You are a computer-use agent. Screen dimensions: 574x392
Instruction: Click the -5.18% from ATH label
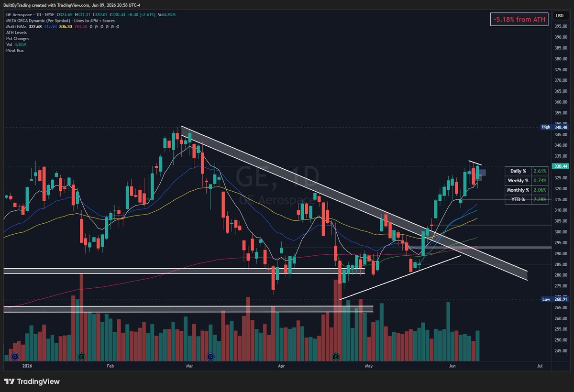coord(519,19)
